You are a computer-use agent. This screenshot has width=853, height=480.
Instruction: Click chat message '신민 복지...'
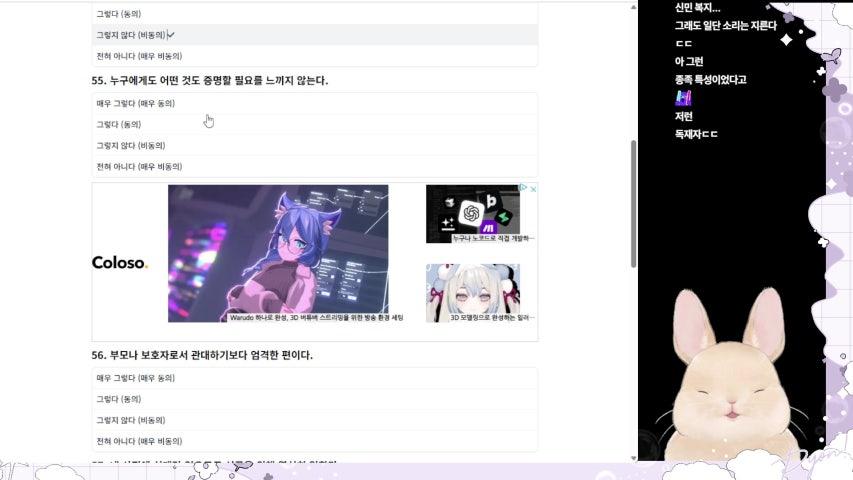coord(697,8)
